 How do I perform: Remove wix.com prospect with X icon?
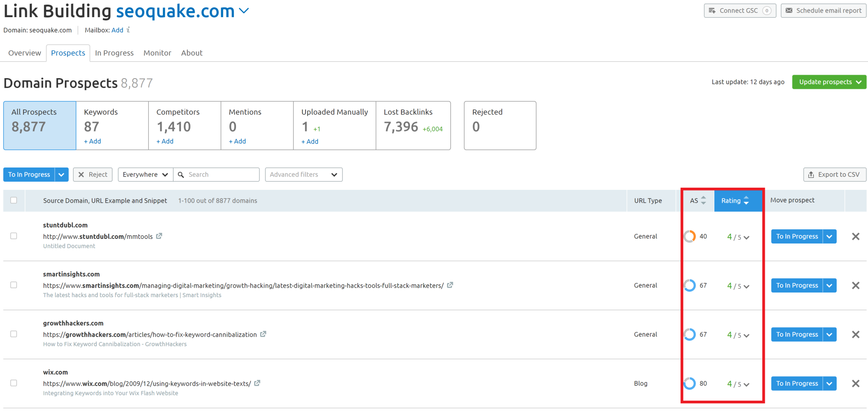pos(856,383)
